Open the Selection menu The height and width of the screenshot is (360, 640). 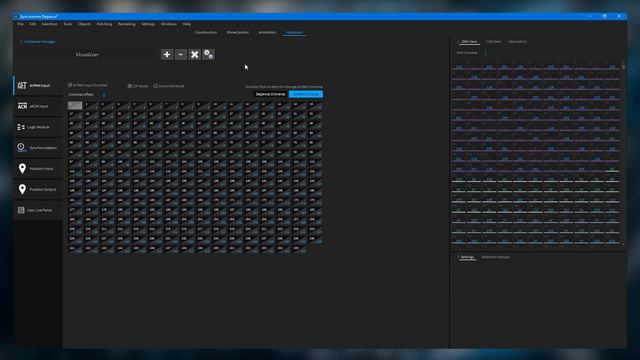click(49, 24)
